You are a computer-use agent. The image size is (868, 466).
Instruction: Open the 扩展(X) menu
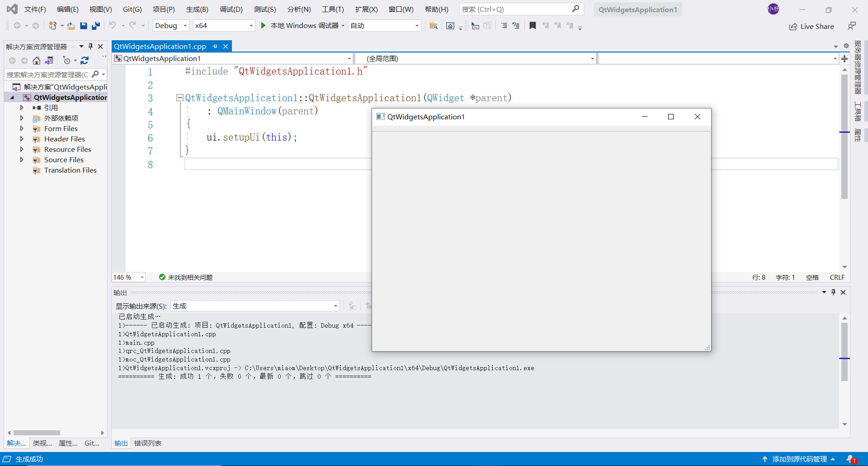coord(366,9)
